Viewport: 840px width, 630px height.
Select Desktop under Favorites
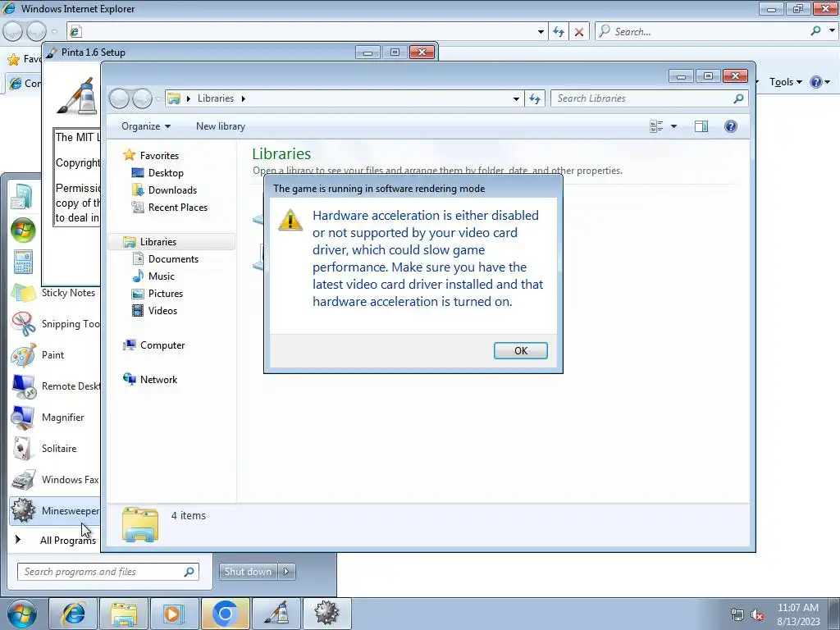pyautogui.click(x=166, y=172)
